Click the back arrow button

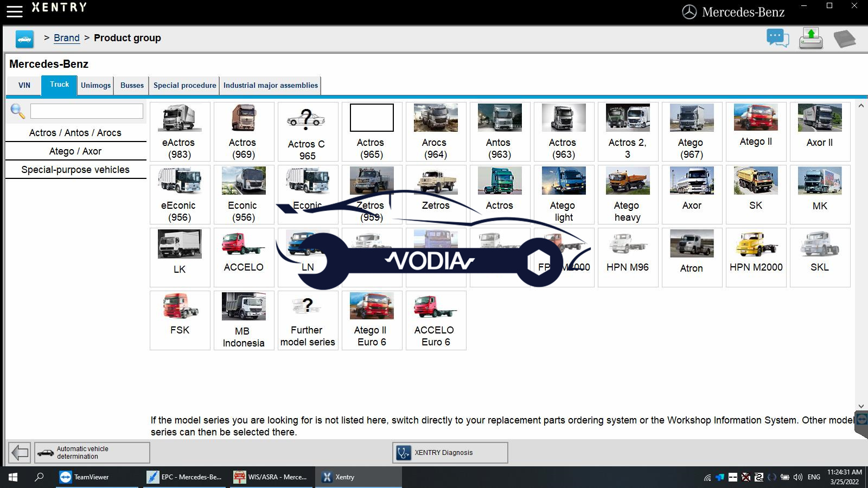tap(20, 453)
